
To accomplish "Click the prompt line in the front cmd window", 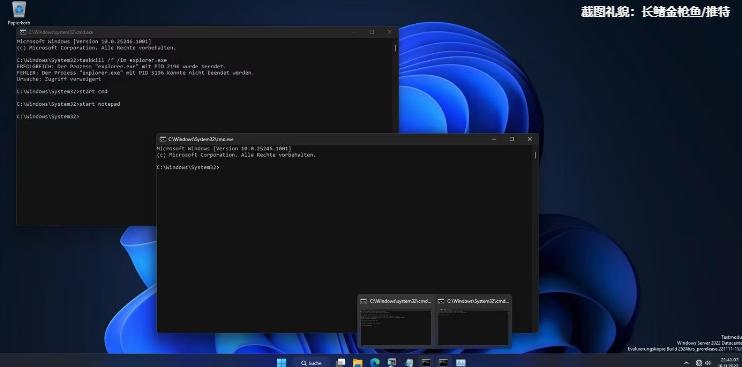I will pyautogui.click(x=188, y=167).
